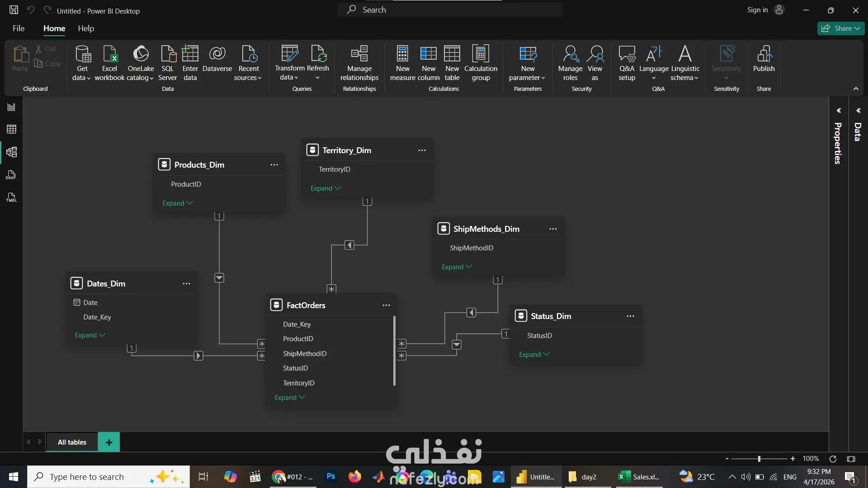This screenshot has width=868, height=488.
Task: Zoom out with the minus button
Action: [x=727, y=459]
